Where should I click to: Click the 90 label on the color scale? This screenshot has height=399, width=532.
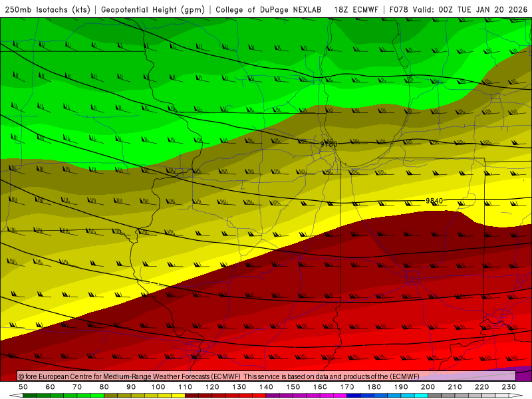click(131, 387)
